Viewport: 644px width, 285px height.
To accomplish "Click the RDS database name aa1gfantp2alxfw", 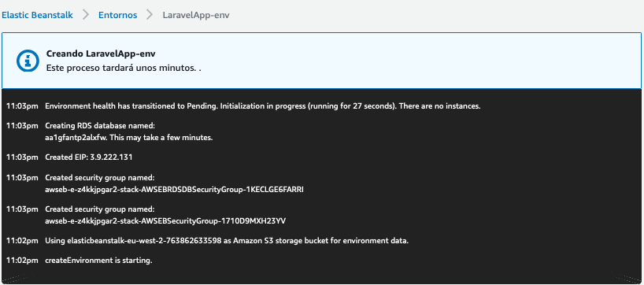I will (x=76, y=138).
